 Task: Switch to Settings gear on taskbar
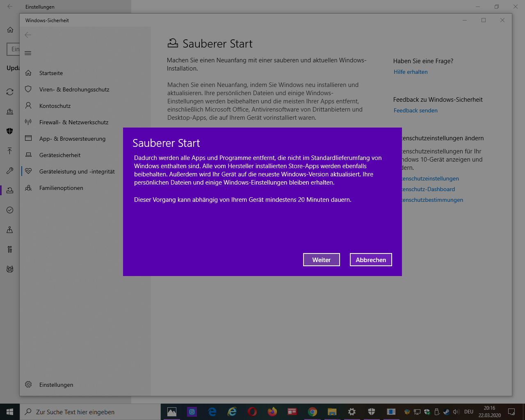(x=352, y=412)
